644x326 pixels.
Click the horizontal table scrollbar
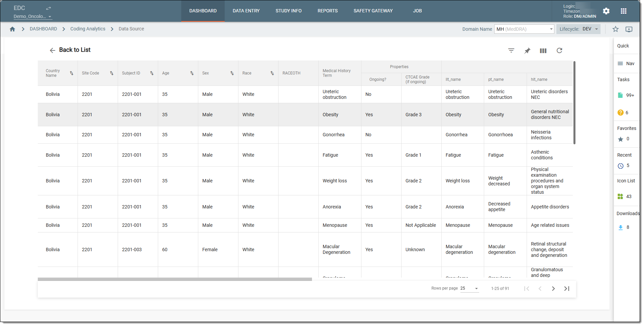pyautogui.click(x=175, y=279)
